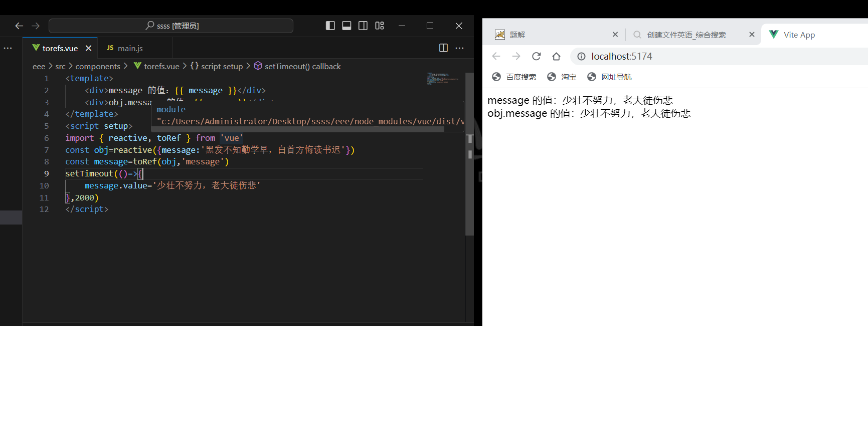Click 'obj.message 的值' line in webpage

(x=589, y=113)
